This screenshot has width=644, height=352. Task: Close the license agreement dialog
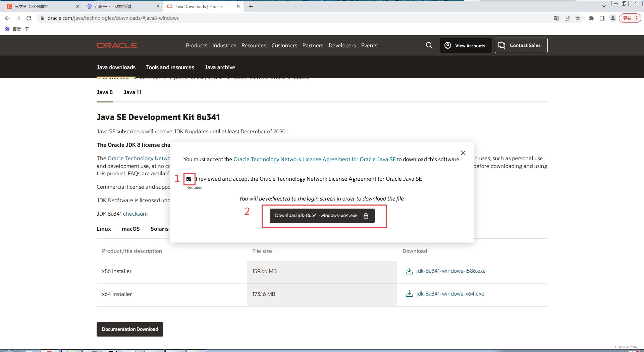click(x=463, y=153)
